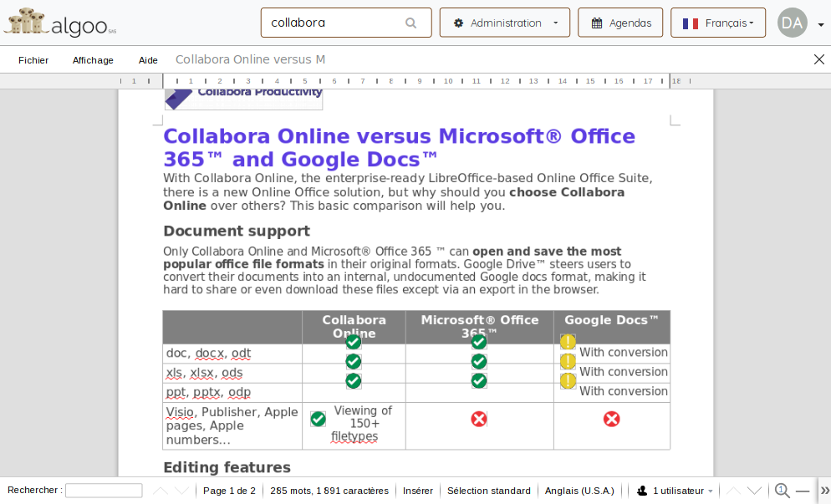Open the Aide menu
The width and height of the screenshot is (831, 504).
[x=148, y=60]
